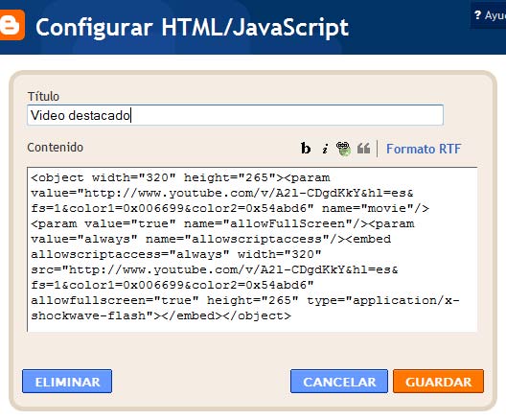The image size is (506, 420).
Task: Insert a hyperlink using the link icon
Action: [x=343, y=149]
